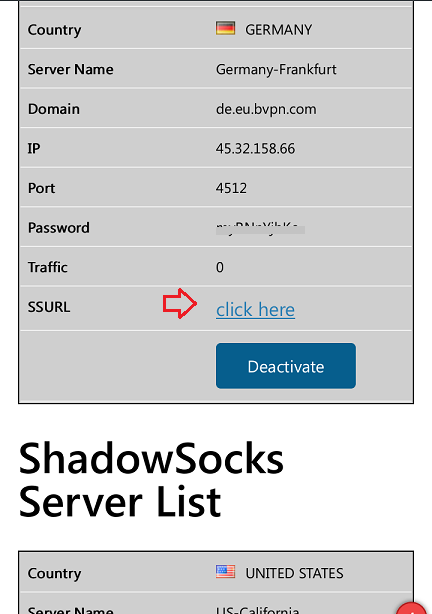Click the blurred password value
Image resolution: width=432 pixels, height=614 pixels.
click(x=260, y=228)
